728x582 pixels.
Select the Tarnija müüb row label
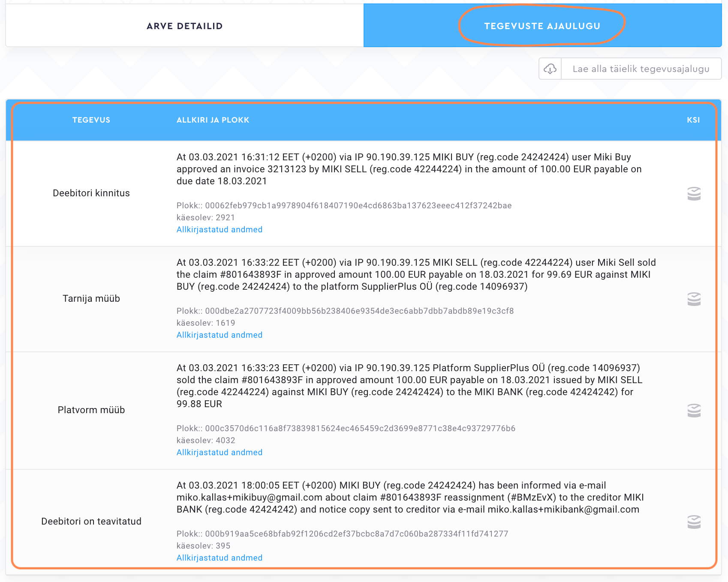pyautogui.click(x=91, y=299)
